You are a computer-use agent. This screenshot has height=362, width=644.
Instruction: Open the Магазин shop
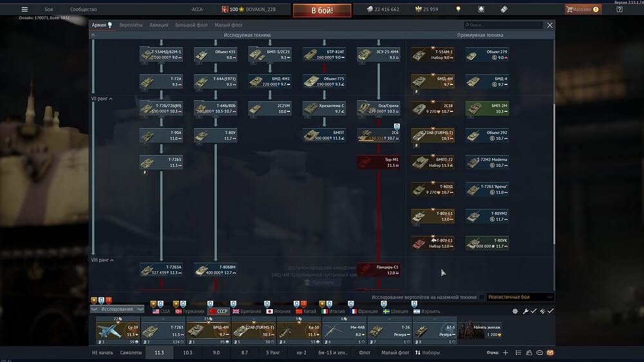(583, 9)
